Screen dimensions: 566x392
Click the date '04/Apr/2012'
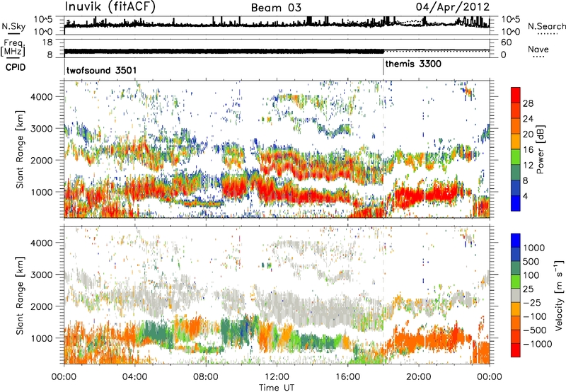(453, 7)
